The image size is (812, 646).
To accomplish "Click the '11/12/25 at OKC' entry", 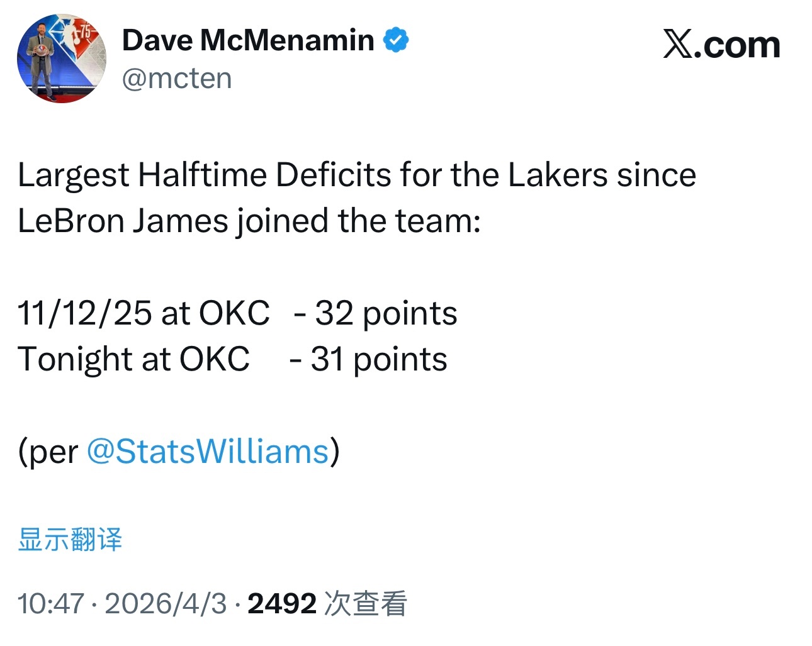I will pyautogui.click(x=144, y=313).
